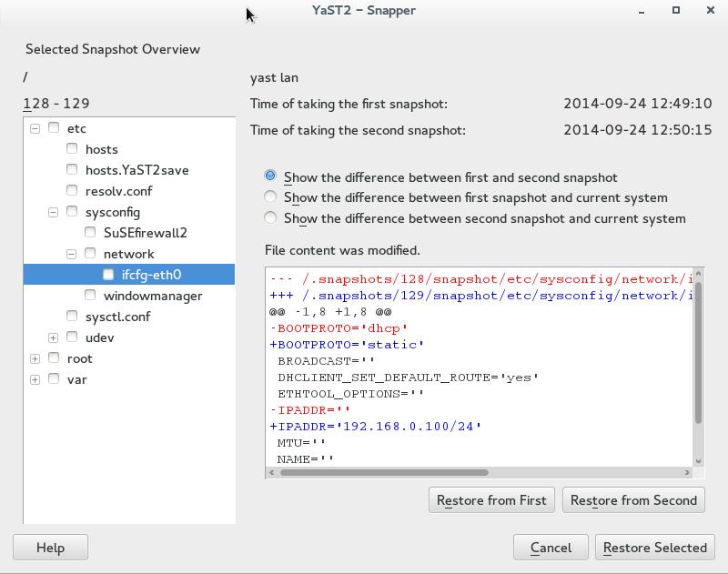
Task: Collapse the etc tree node
Action: tap(35, 128)
